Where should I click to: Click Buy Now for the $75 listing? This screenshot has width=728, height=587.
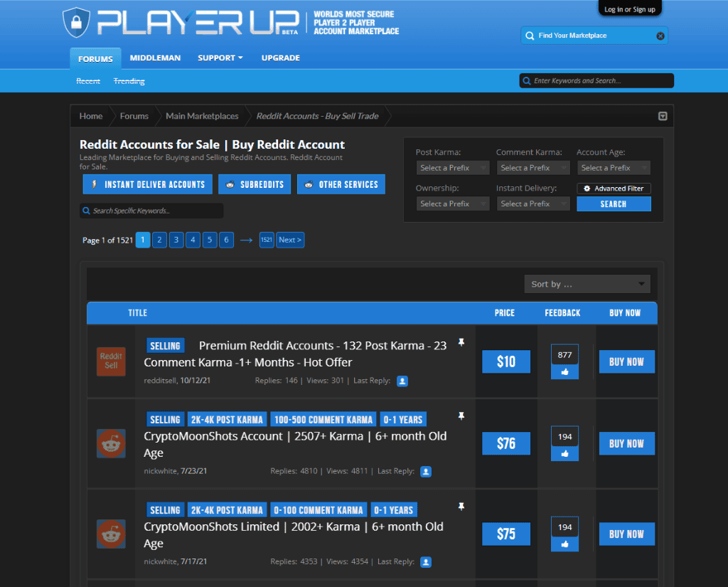(x=626, y=534)
